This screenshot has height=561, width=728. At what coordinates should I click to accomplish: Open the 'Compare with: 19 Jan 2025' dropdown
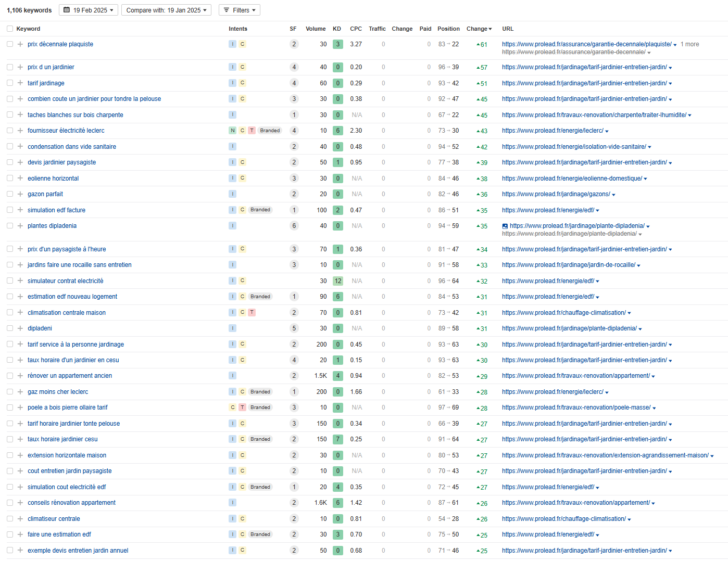click(x=166, y=10)
